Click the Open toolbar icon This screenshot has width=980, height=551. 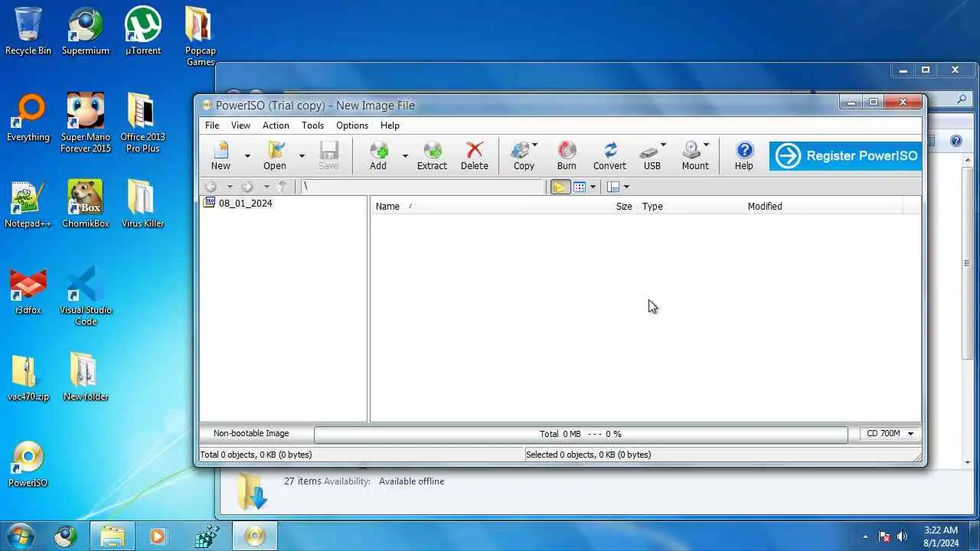(275, 155)
